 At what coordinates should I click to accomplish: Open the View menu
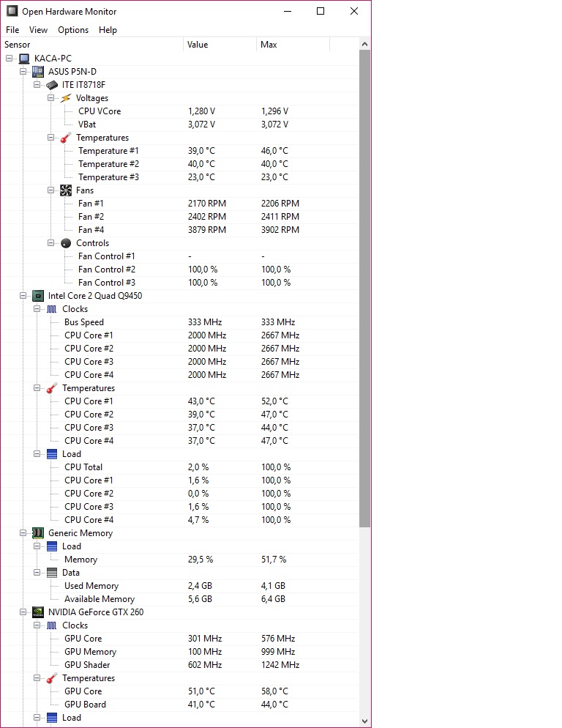[x=38, y=30]
